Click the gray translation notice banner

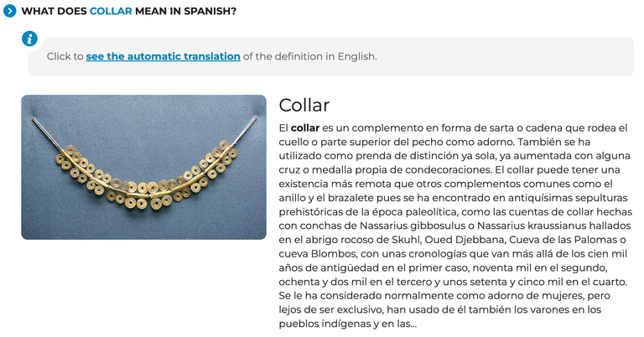(x=330, y=56)
